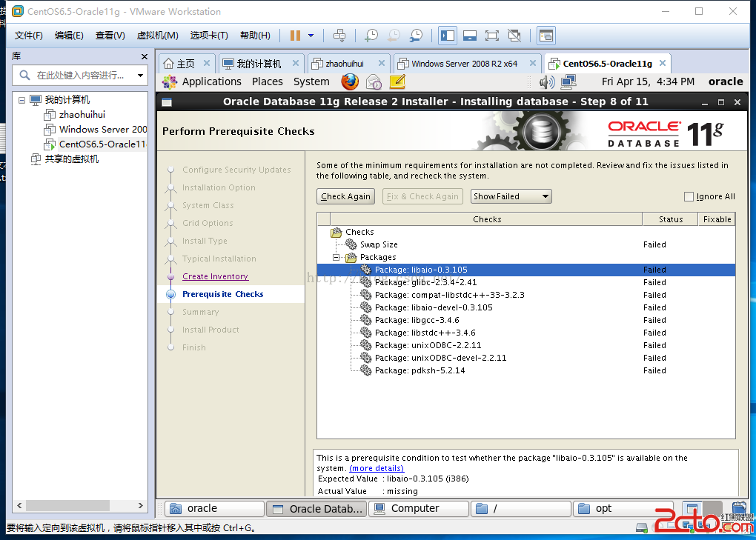This screenshot has height=540, width=756.
Task: Open the 文件(F) menu
Action: pos(28,35)
